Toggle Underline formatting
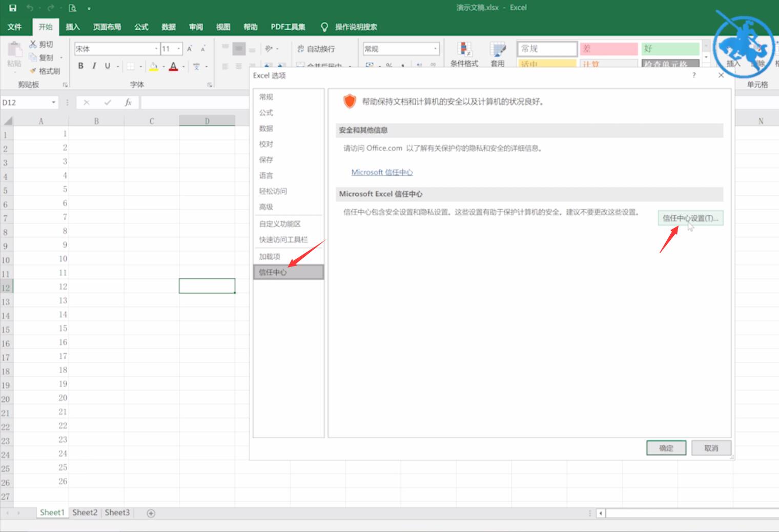 tap(107, 66)
